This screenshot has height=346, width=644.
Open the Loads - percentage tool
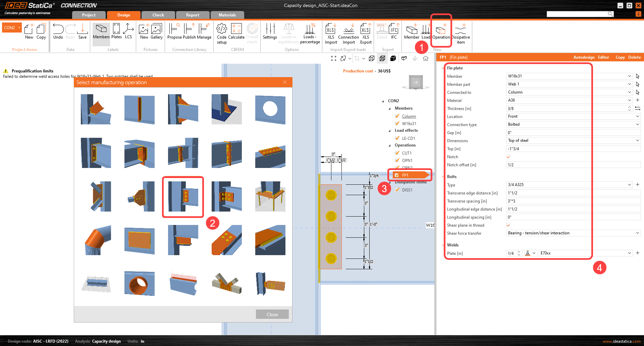click(x=310, y=32)
